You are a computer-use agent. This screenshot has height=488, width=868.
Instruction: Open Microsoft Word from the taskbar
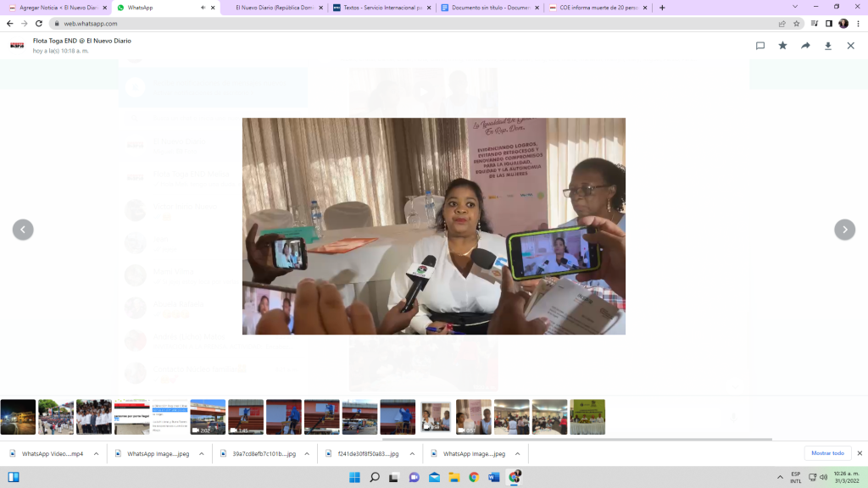pyautogui.click(x=494, y=478)
